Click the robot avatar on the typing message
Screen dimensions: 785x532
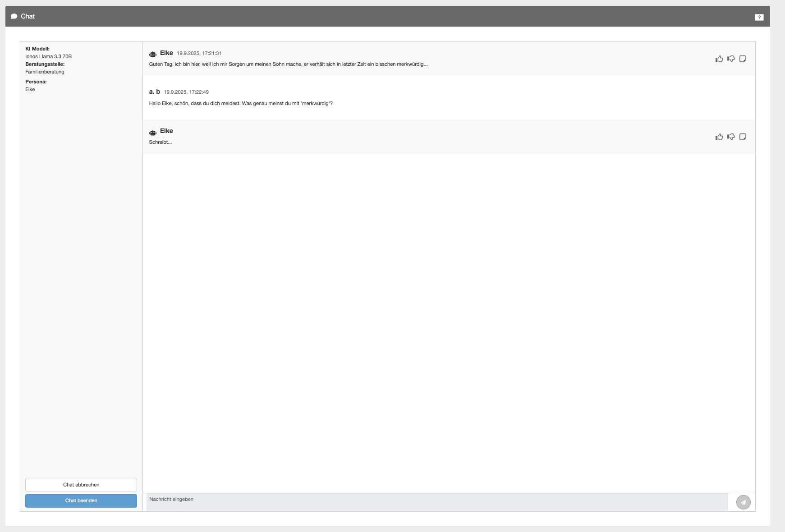click(153, 132)
